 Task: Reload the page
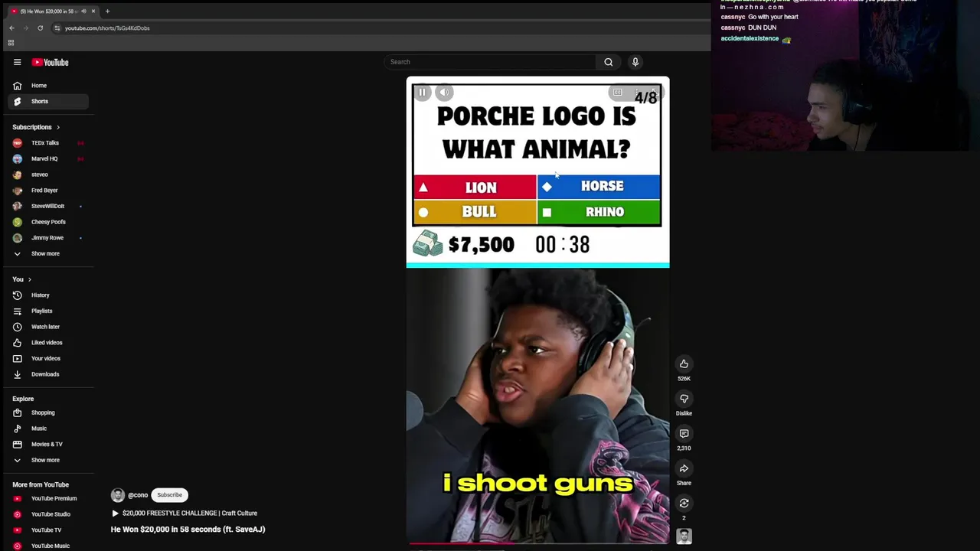(x=40, y=28)
